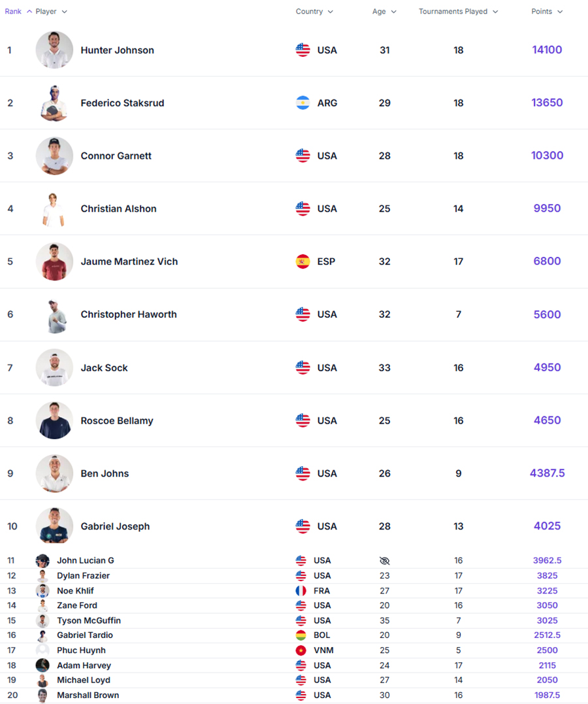Viewport: 588px width, 704px height.
Task: Click the Vietnam flag for Phuc Huynh
Action: (x=301, y=650)
